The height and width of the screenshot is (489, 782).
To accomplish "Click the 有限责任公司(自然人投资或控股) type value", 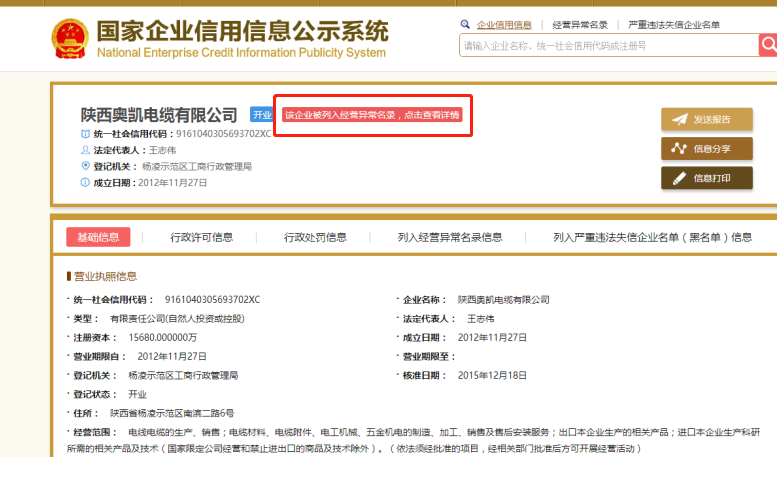I will [178, 319].
